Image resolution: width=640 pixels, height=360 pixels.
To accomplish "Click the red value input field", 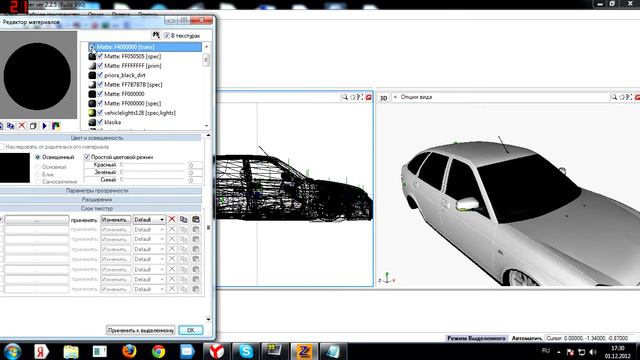I will click(x=195, y=165).
